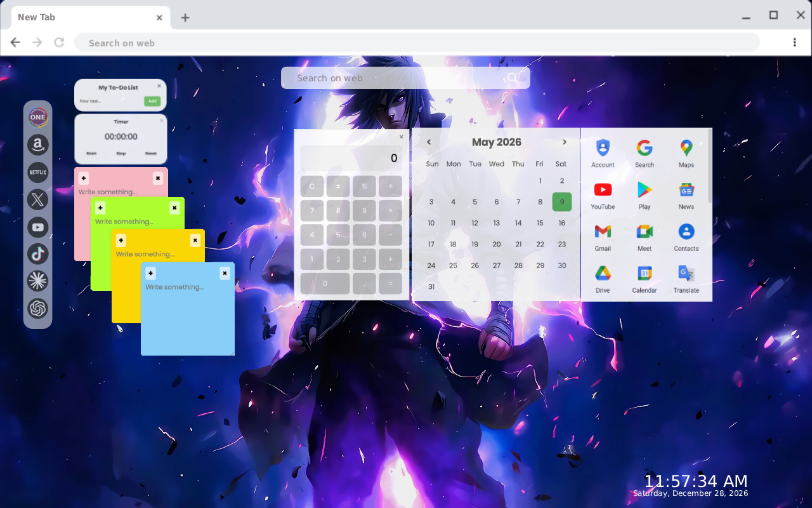Open Google News from the apps panel
This screenshot has width=812, height=508.
tap(686, 196)
